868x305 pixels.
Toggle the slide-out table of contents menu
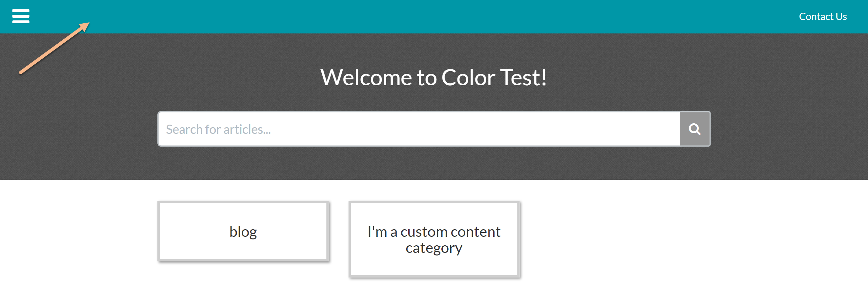21,16
